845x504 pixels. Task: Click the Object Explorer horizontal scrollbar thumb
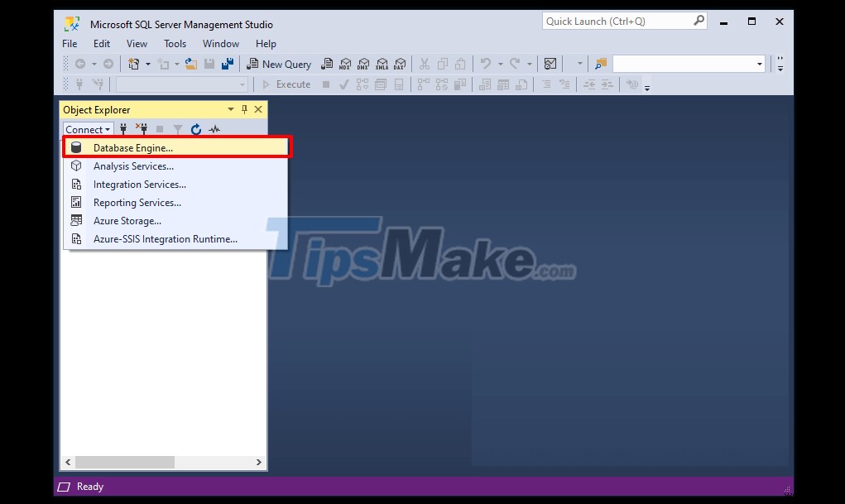tap(125, 462)
